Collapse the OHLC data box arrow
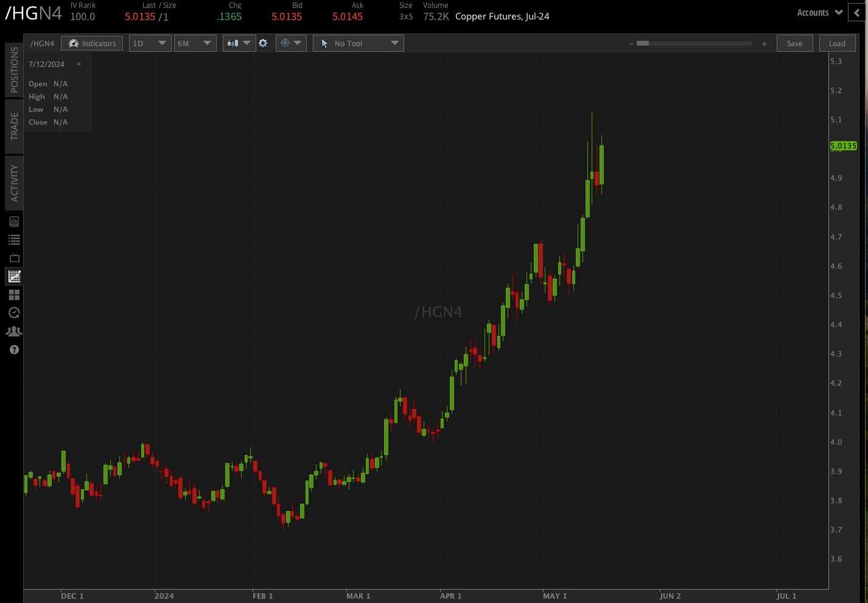868x603 pixels. (x=79, y=64)
